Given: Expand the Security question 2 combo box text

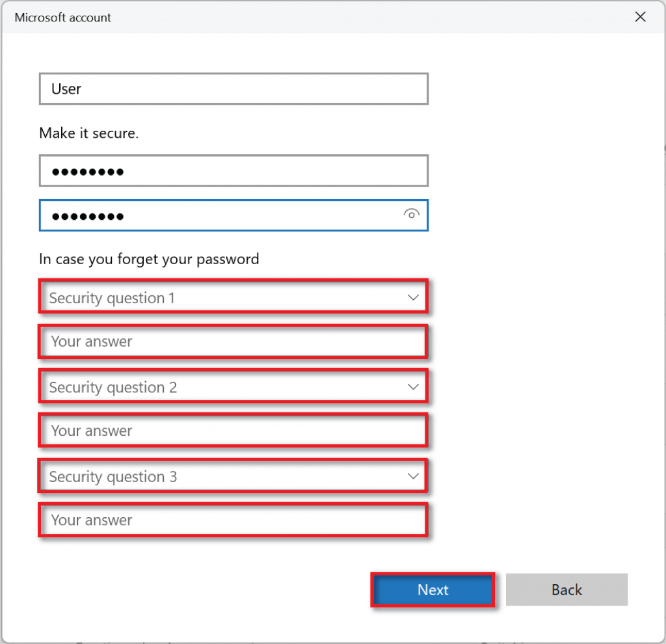Looking at the screenshot, I should click(113, 388).
